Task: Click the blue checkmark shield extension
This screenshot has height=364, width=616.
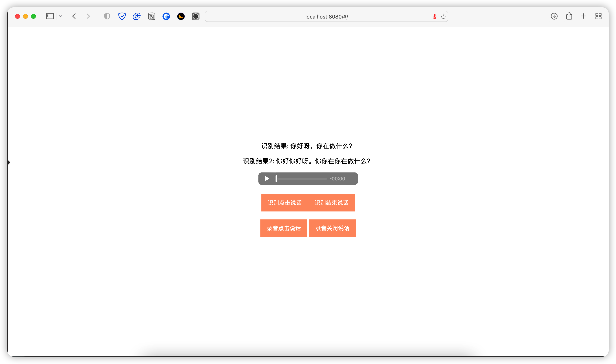Action: click(x=122, y=16)
